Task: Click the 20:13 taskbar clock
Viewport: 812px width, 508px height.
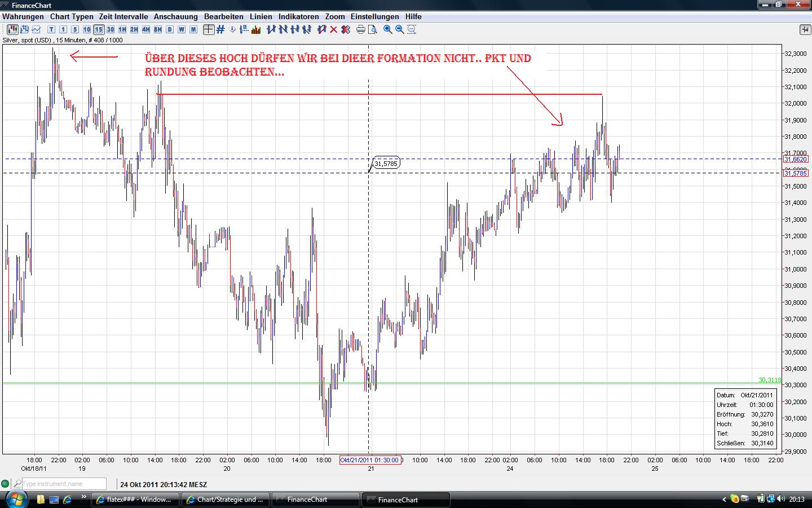Action: coord(797,500)
